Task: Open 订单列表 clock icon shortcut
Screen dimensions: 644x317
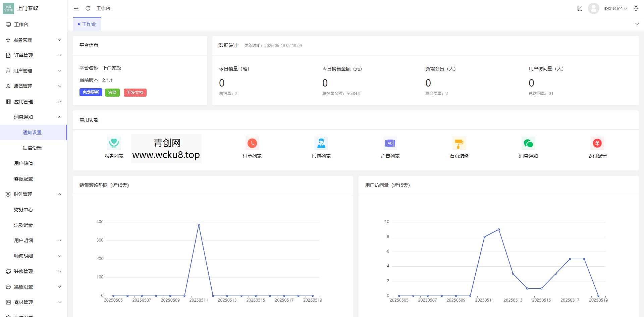Action: [252, 143]
